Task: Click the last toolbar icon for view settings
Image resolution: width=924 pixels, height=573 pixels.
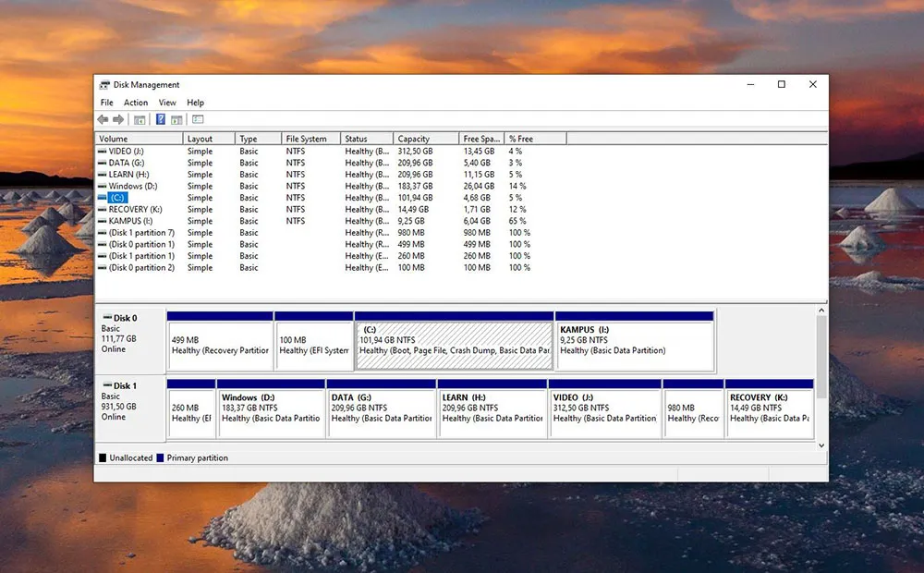Action: (x=198, y=119)
